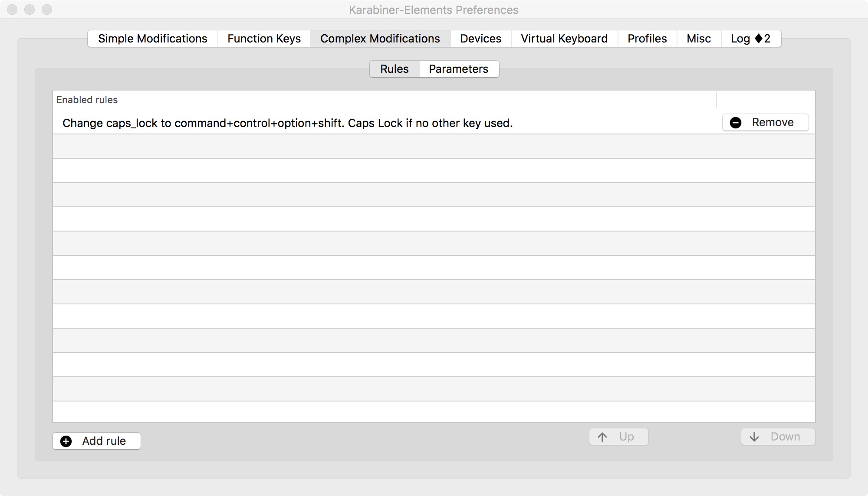Click the Remove button for the rule

(x=766, y=122)
